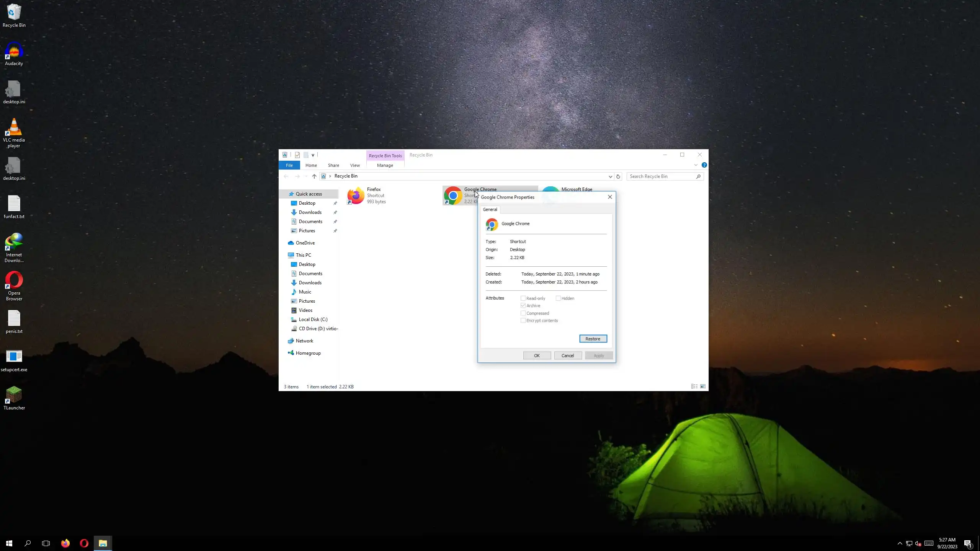Switch to large icons view button
This screenshot has width=980, height=551.
[x=703, y=386]
